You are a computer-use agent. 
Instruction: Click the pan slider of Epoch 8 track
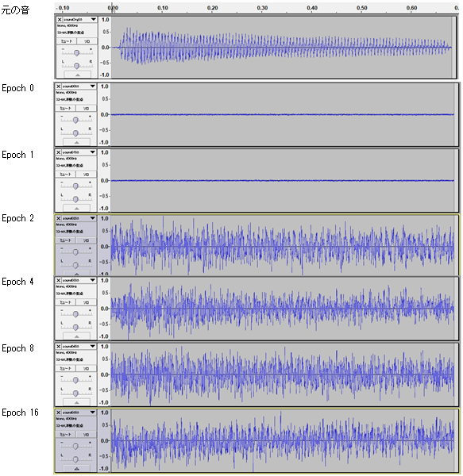(76, 393)
